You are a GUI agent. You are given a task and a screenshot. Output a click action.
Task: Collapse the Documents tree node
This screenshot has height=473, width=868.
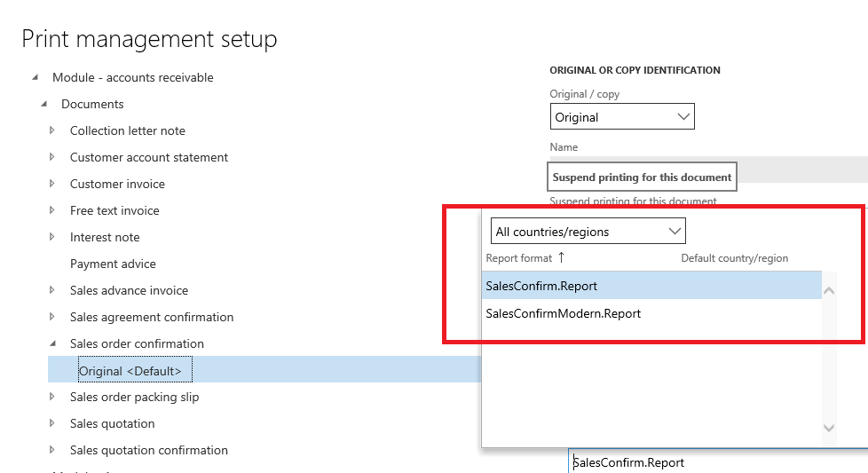coord(43,104)
